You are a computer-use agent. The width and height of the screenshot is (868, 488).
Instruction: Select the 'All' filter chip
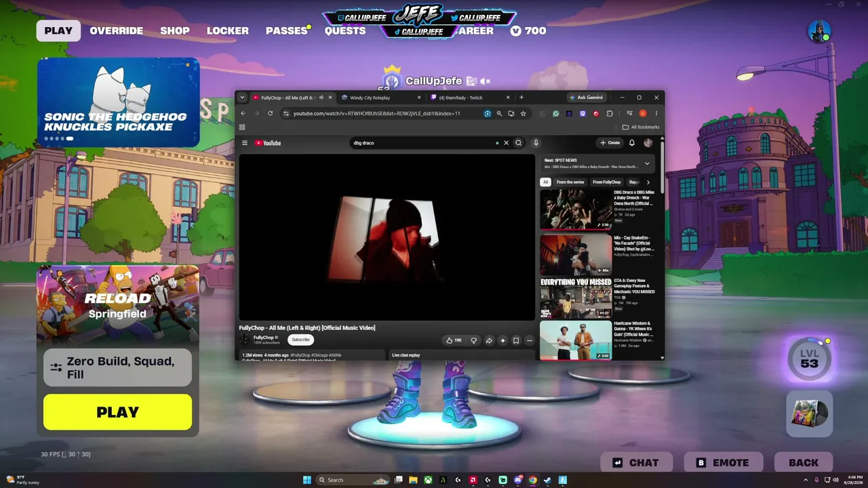(x=545, y=182)
